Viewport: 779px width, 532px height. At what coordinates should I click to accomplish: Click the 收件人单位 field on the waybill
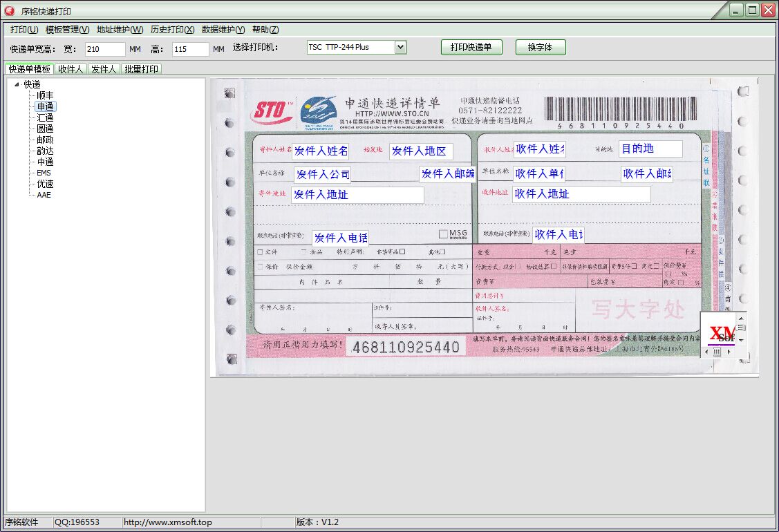pyautogui.click(x=539, y=174)
